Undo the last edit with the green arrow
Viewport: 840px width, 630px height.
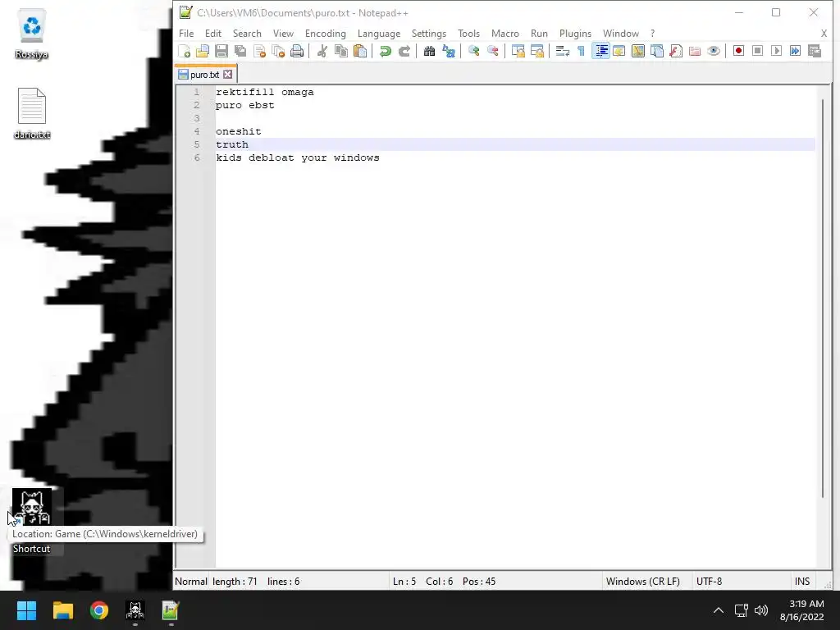(386, 51)
